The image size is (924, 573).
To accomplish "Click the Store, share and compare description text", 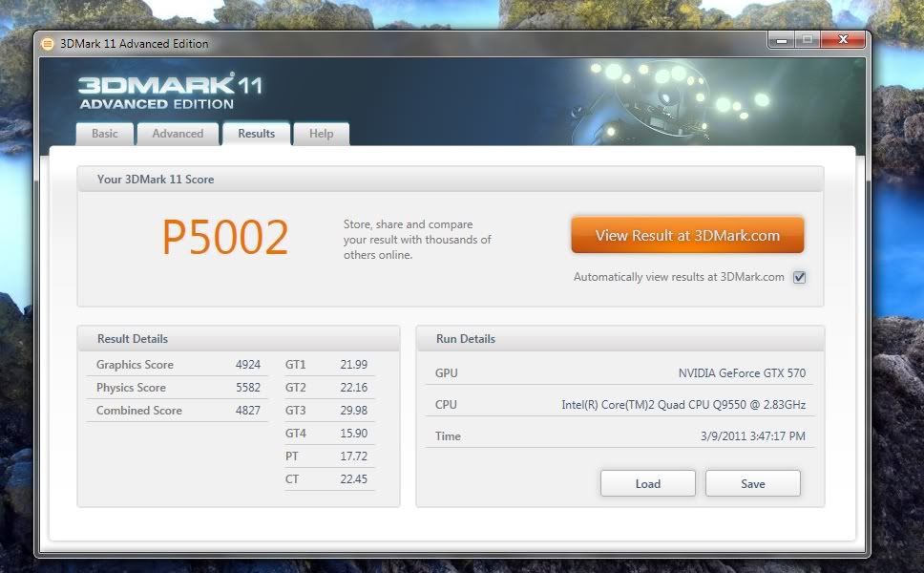I will click(417, 240).
